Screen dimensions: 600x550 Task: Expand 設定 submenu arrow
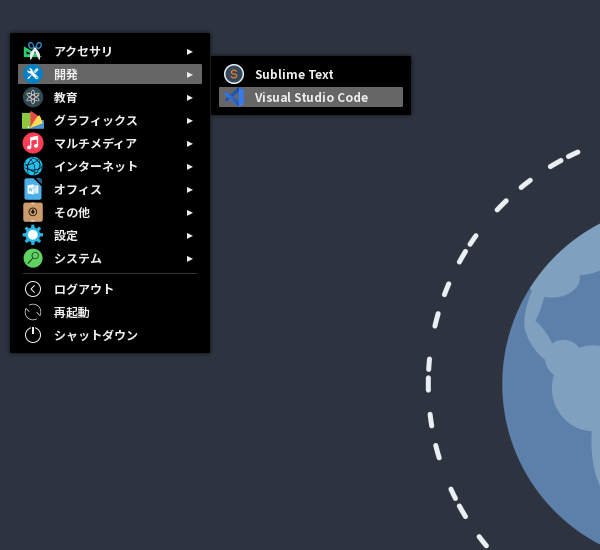coord(190,236)
